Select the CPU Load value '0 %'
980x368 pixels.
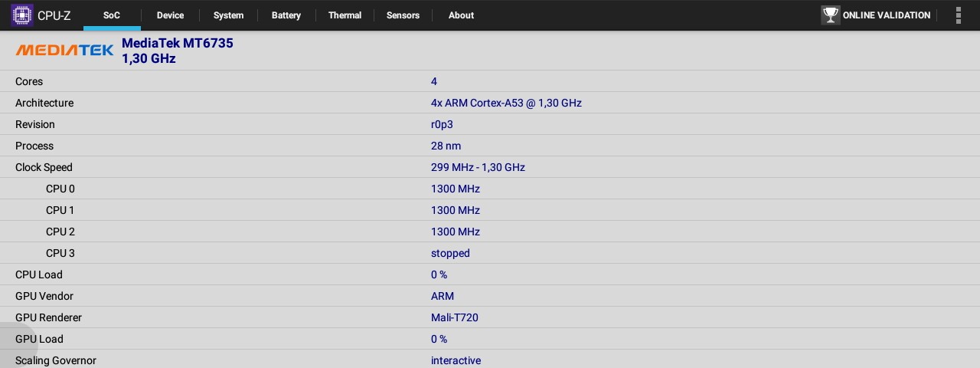click(x=439, y=274)
